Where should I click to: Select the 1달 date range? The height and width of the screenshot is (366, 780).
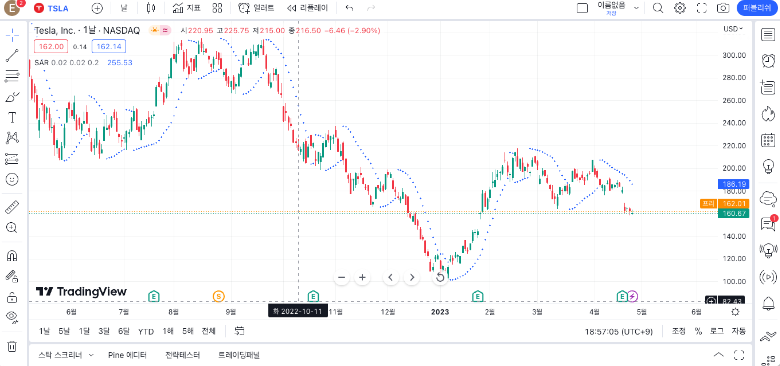[84, 331]
